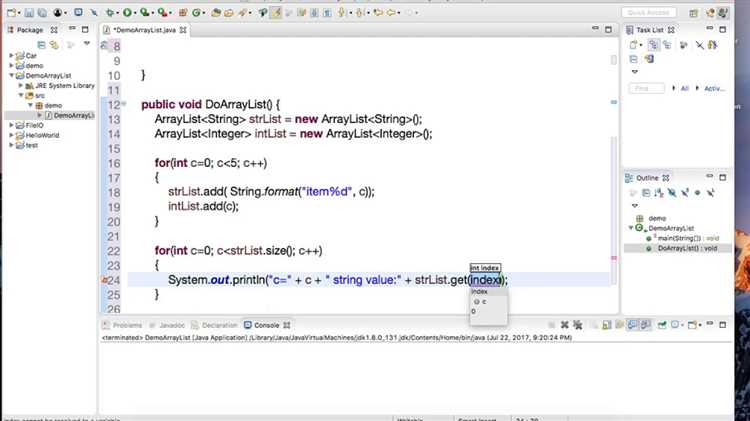Viewport: 750px width, 421px height.
Task: Expand the demo project in Package Explorer
Action: (11, 66)
